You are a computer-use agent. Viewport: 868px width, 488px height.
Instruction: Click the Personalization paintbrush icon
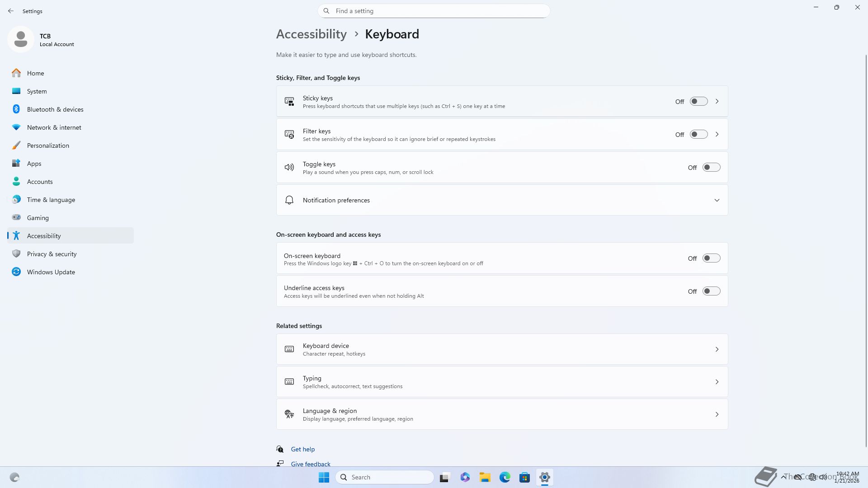click(x=16, y=145)
